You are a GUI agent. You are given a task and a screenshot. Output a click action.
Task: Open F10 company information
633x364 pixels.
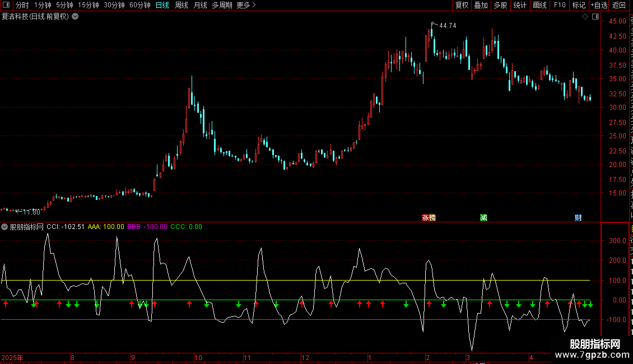point(560,5)
